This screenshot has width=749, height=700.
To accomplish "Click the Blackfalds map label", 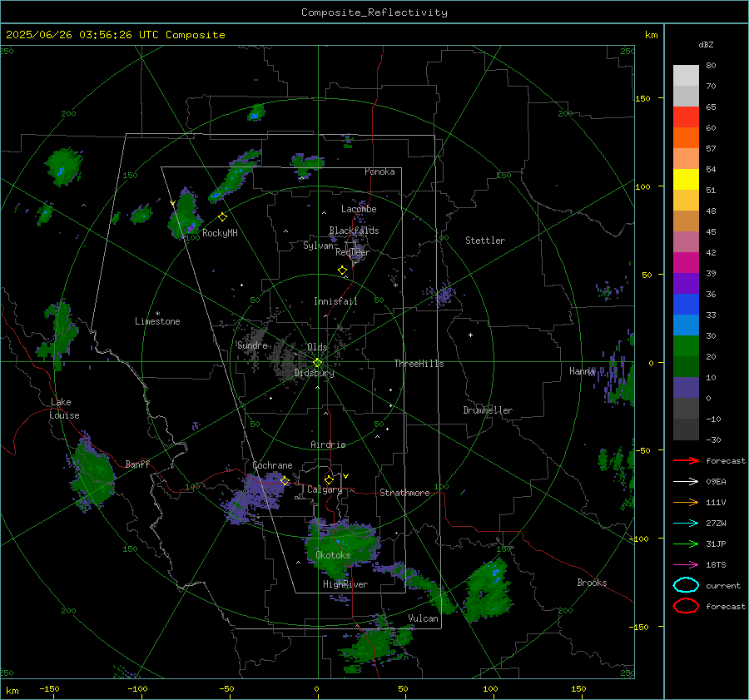I will pos(354,231).
